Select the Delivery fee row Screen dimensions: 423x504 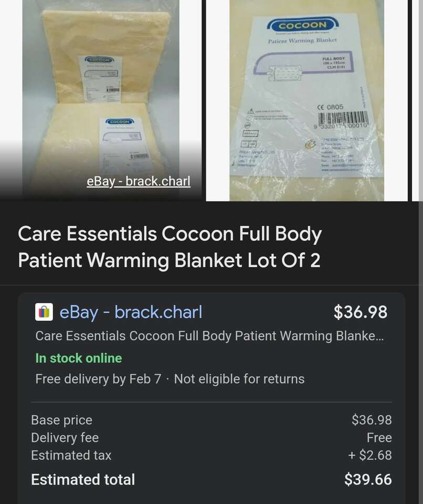(x=211, y=438)
